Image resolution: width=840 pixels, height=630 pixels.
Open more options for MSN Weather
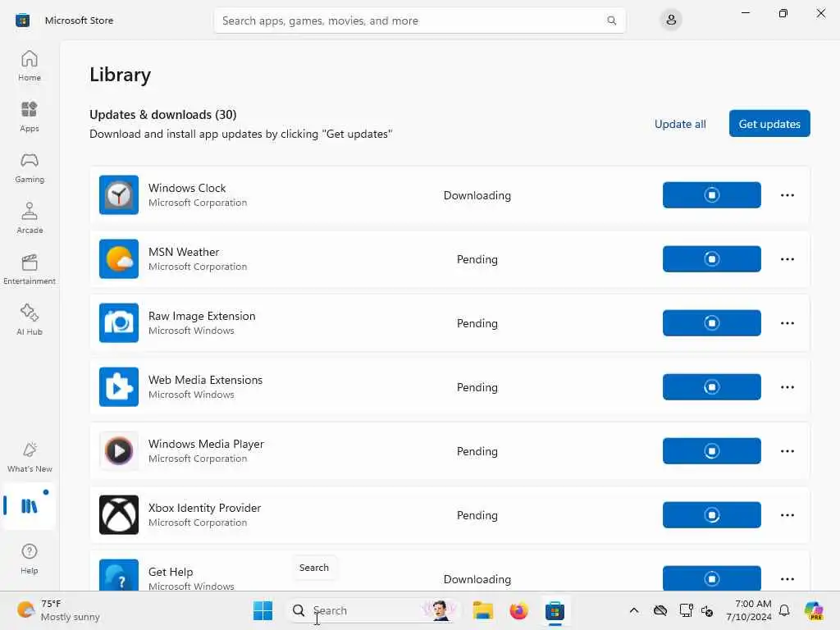pos(787,258)
